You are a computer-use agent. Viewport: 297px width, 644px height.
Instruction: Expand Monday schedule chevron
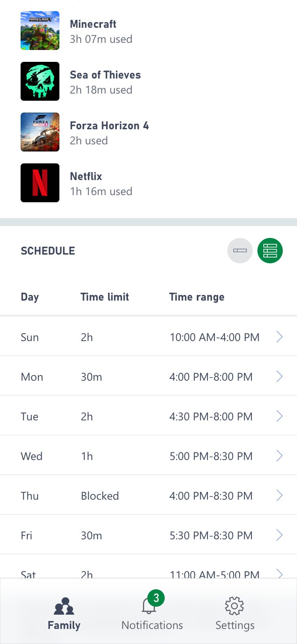279,377
